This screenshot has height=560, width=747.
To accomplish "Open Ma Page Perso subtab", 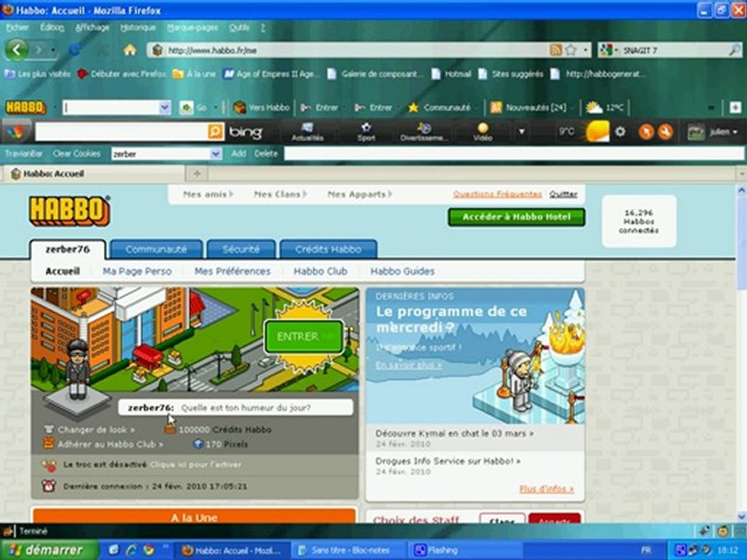I will pyautogui.click(x=137, y=271).
